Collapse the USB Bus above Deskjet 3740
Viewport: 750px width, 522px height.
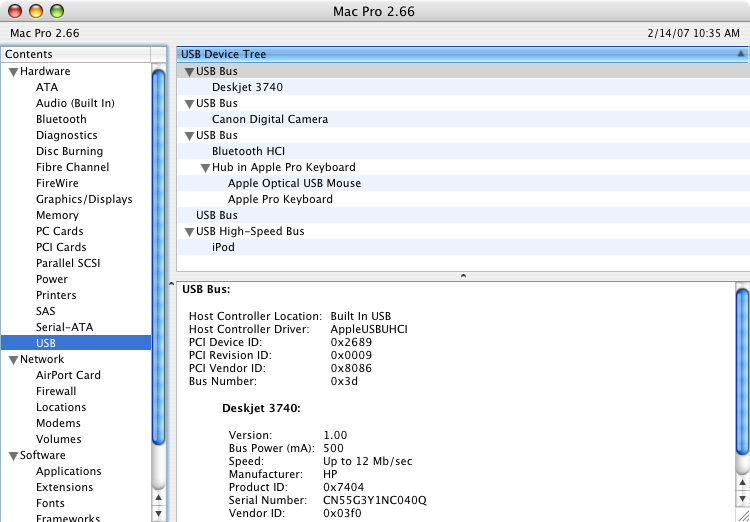tap(189, 72)
